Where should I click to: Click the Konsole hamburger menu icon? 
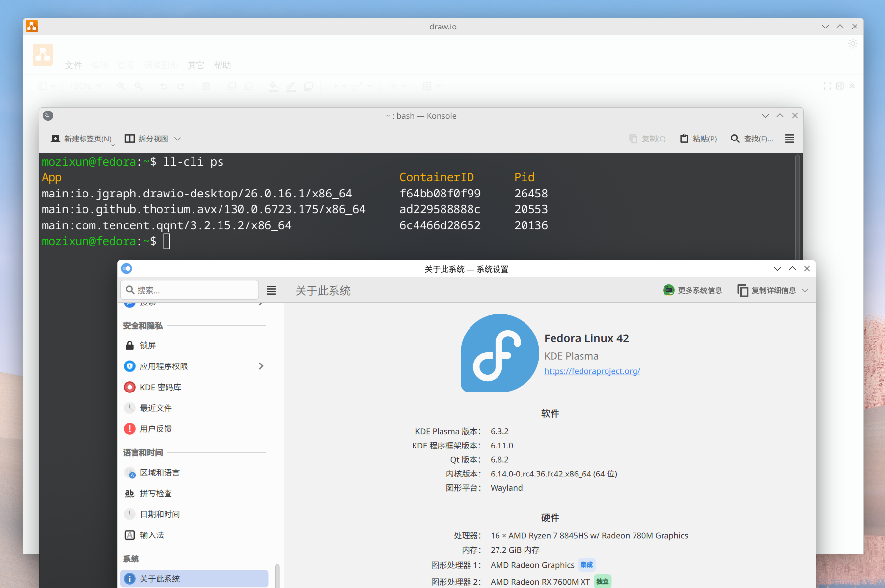pyautogui.click(x=789, y=139)
